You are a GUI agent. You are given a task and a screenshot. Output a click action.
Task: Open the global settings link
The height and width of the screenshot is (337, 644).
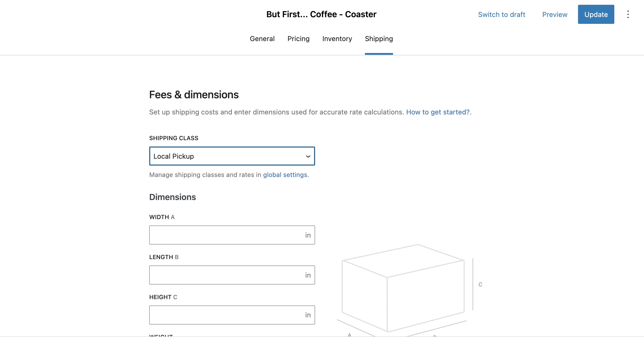coord(285,175)
